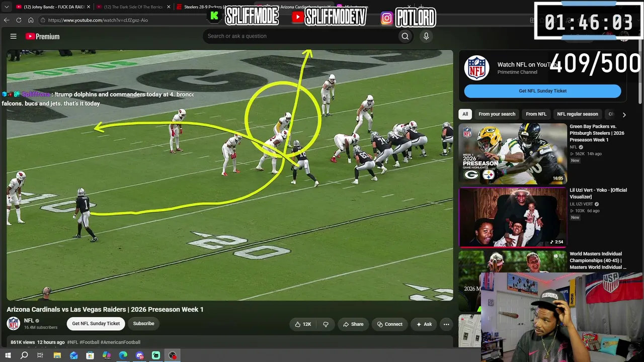
Task: Click the search magnifier button
Action: [405, 36]
